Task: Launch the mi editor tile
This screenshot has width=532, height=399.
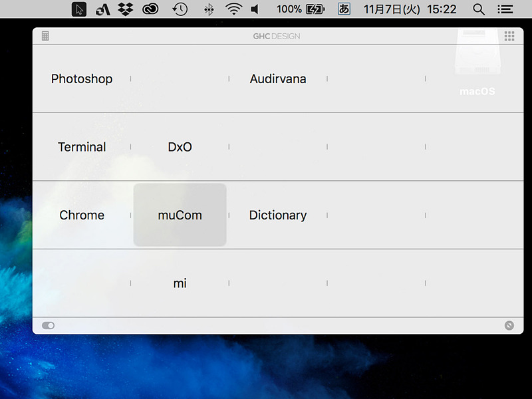Action: point(180,283)
